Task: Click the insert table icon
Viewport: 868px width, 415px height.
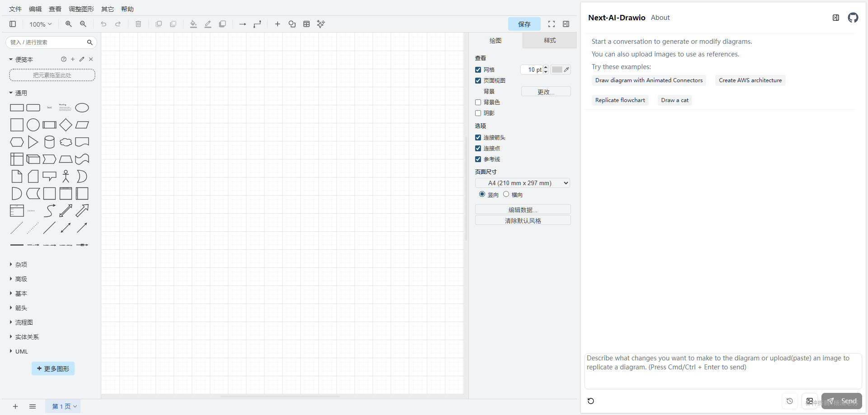Action: point(307,24)
